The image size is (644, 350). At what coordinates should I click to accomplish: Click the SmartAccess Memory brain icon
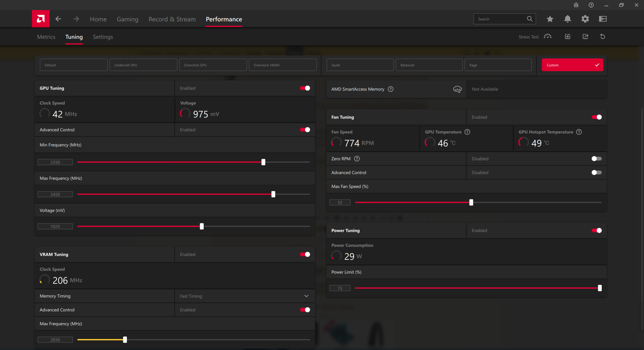tap(457, 89)
